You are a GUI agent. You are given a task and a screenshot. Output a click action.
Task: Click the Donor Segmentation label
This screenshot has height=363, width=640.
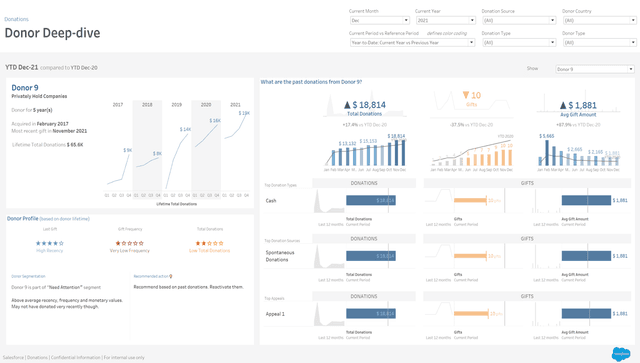(x=28, y=276)
